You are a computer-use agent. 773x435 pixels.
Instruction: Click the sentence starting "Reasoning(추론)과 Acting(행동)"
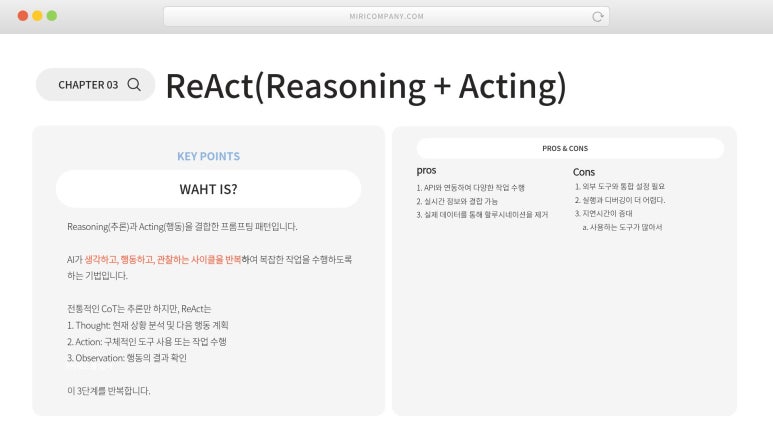point(182,226)
